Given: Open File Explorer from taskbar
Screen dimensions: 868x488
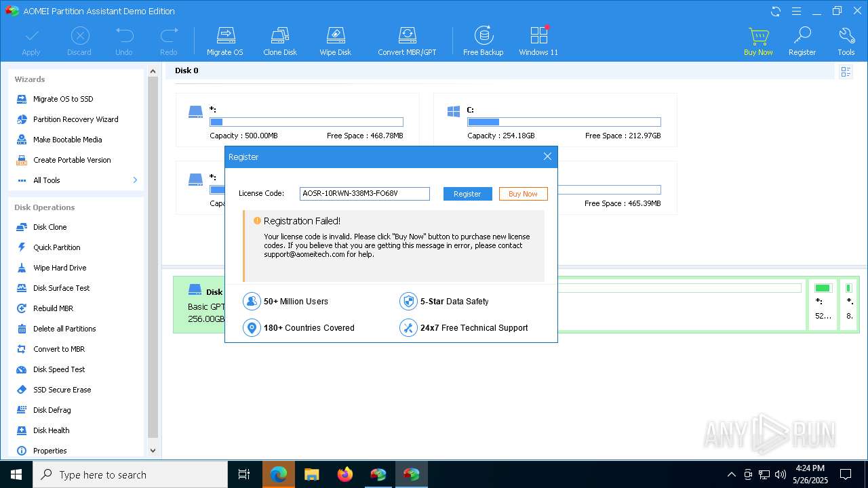Looking at the screenshot, I should coord(312,474).
